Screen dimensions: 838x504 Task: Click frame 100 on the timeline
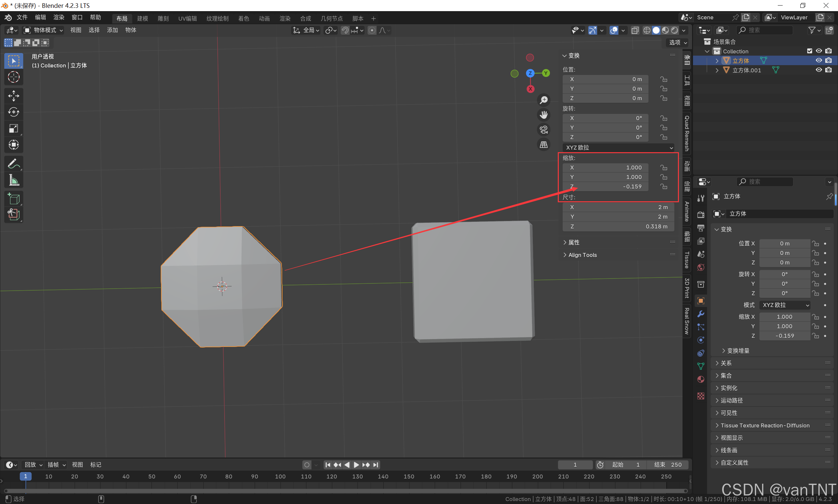tap(280, 477)
